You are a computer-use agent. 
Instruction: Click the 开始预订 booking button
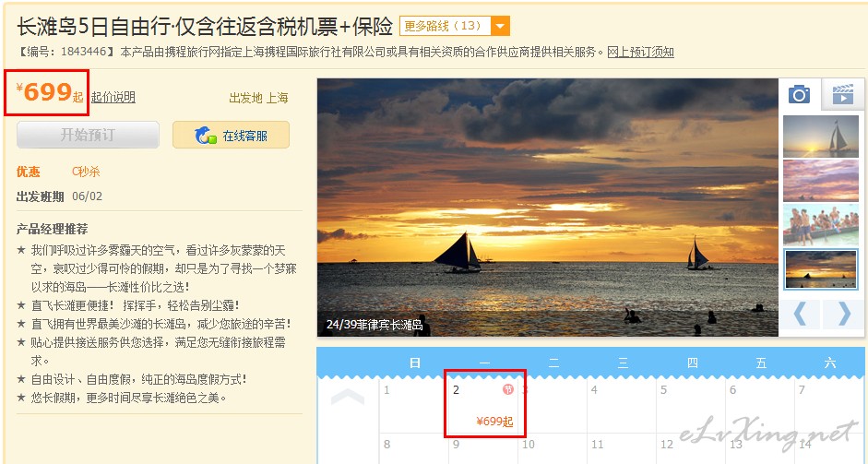(88, 135)
